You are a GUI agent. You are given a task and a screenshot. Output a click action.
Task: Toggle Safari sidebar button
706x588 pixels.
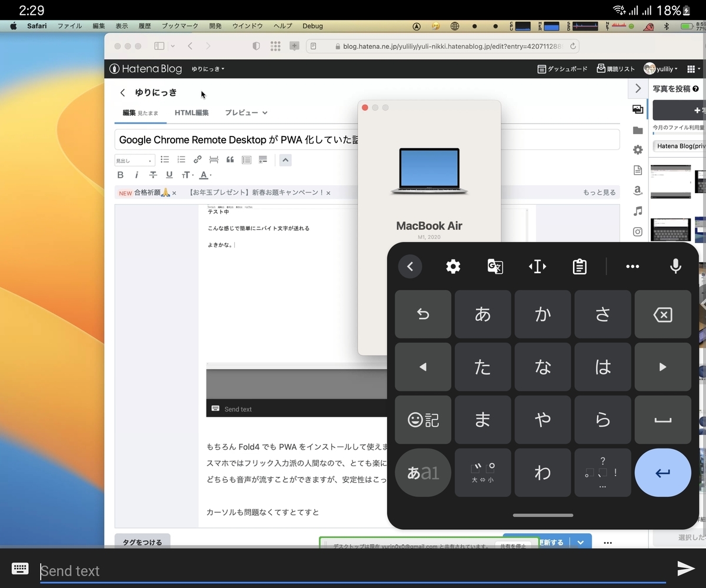tap(159, 46)
